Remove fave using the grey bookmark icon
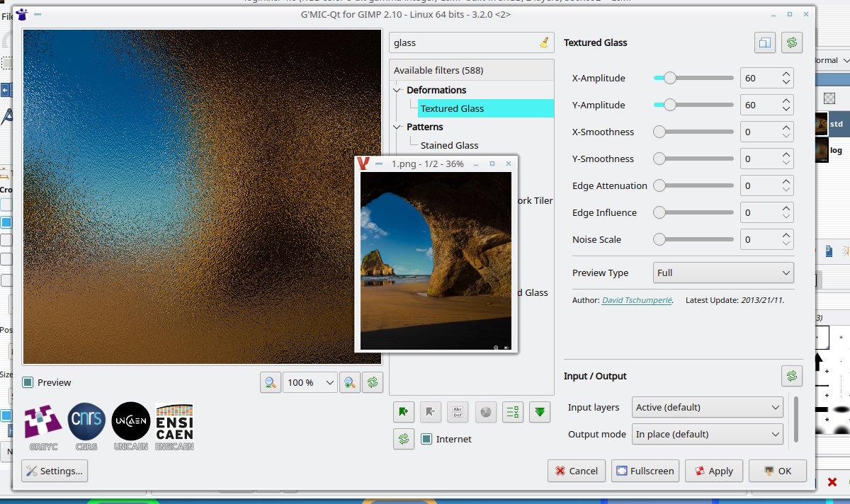 (x=431, y=412)
